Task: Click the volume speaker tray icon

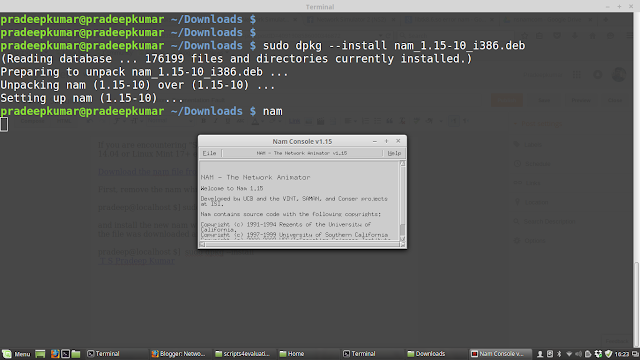Action: 578,354
